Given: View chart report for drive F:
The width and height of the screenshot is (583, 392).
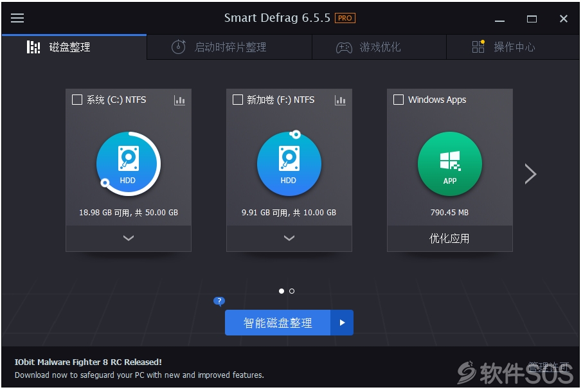Looking at the screenshot, I should tap(340, 100).
